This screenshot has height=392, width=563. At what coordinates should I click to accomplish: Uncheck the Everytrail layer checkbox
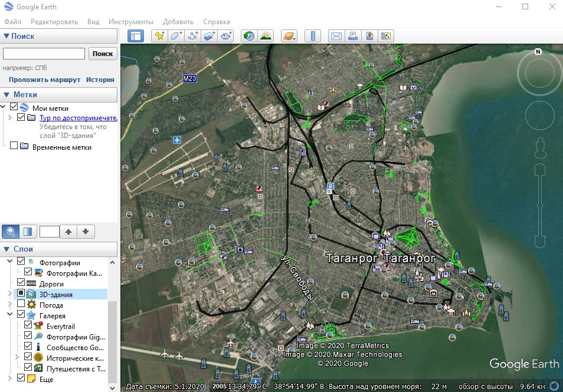[28, 325]
